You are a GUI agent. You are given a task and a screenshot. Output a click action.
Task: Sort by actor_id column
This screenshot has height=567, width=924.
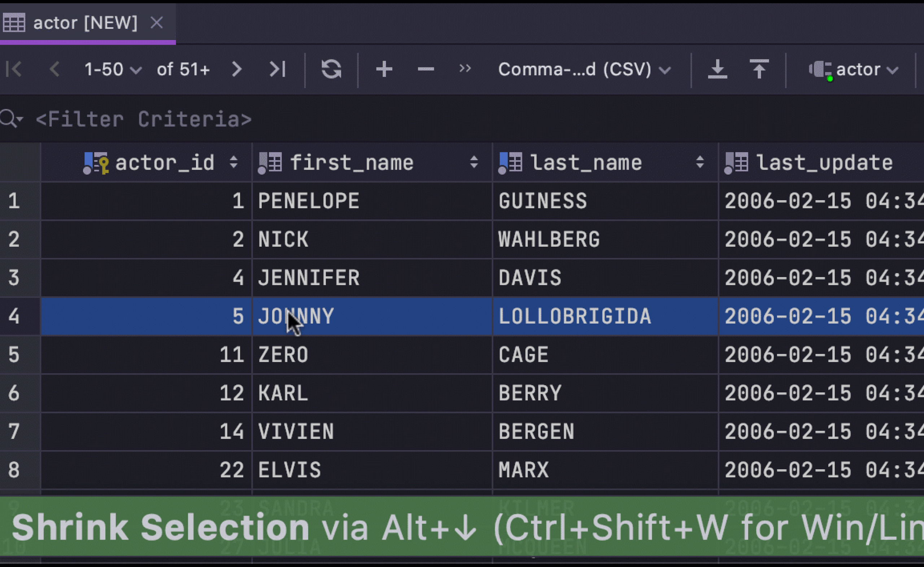234,162
